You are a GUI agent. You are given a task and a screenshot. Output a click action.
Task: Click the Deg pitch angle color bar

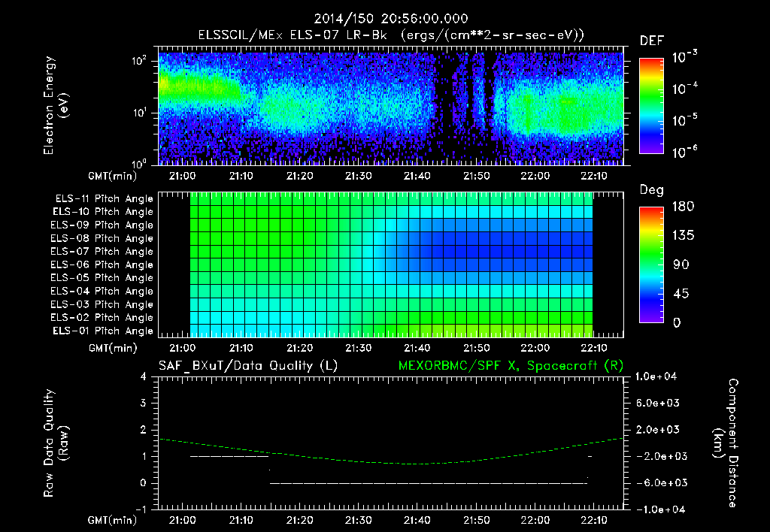tap(651, 264)
